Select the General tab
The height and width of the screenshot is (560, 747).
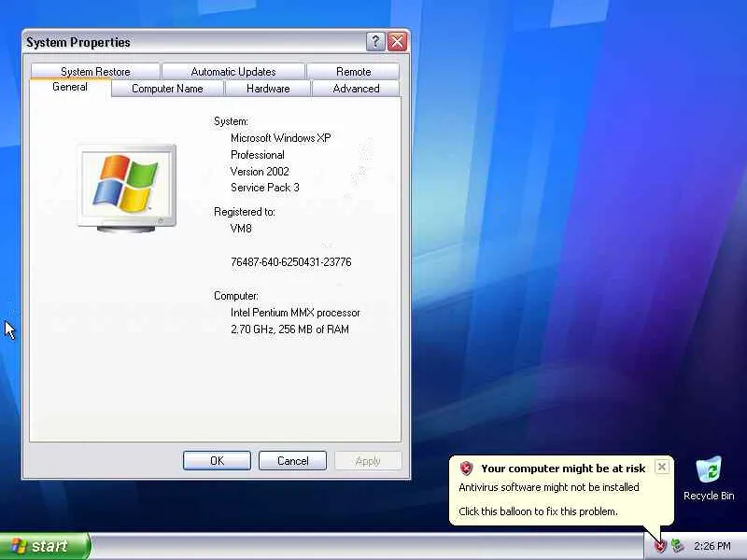[70, 87]
